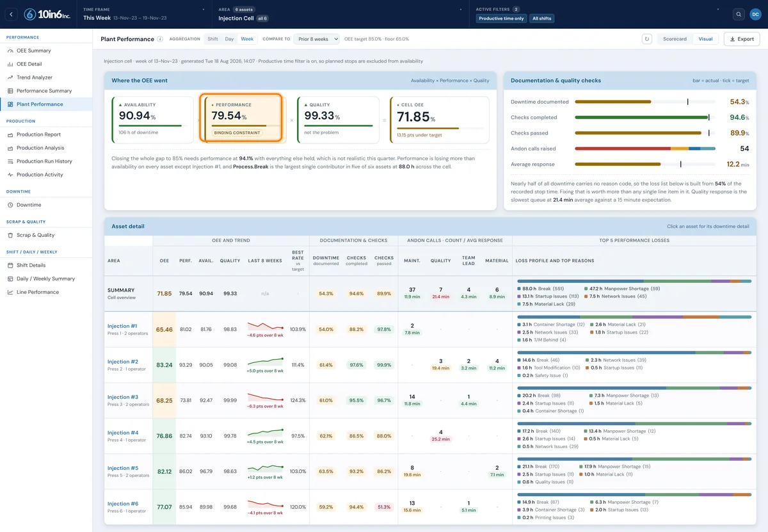Screen dimensions: 768x532
Task: Open the DC user avatar menu
Action: 755,14
